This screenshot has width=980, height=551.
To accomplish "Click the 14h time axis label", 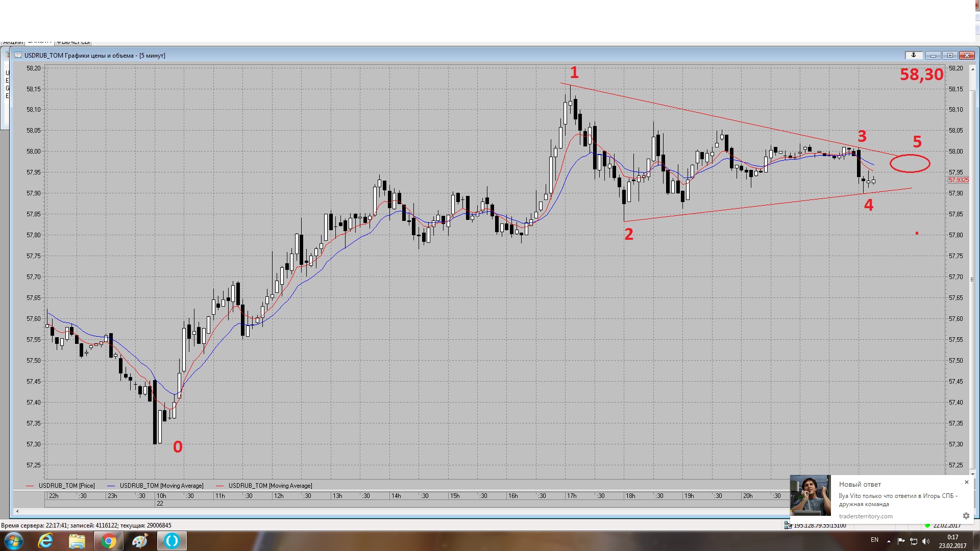I will click(x=396, y=496).
